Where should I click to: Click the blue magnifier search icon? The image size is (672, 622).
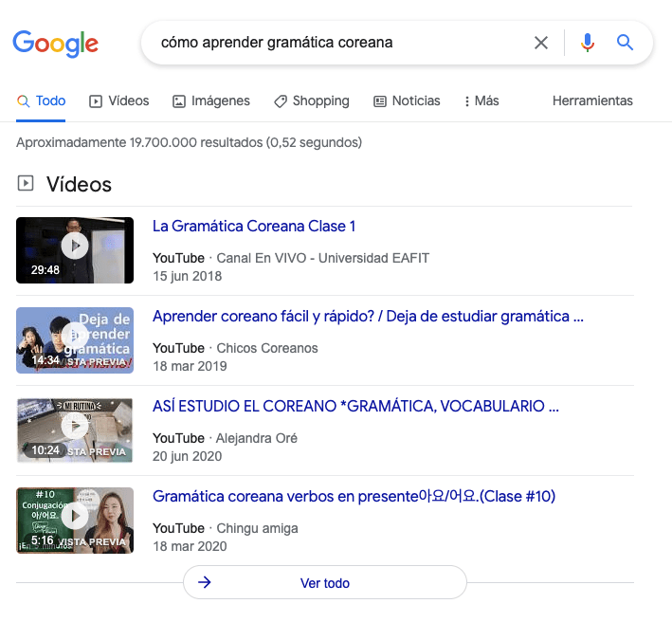coord(625,43)
